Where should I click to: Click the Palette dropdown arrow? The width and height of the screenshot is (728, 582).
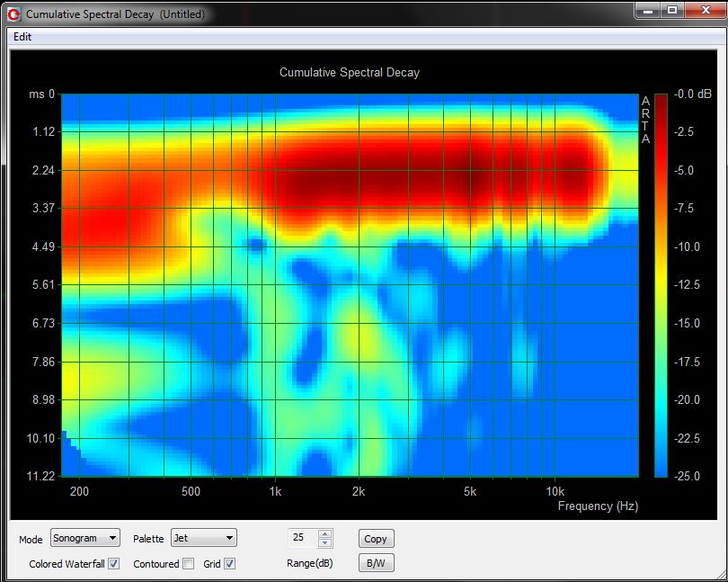coord(229,538)
